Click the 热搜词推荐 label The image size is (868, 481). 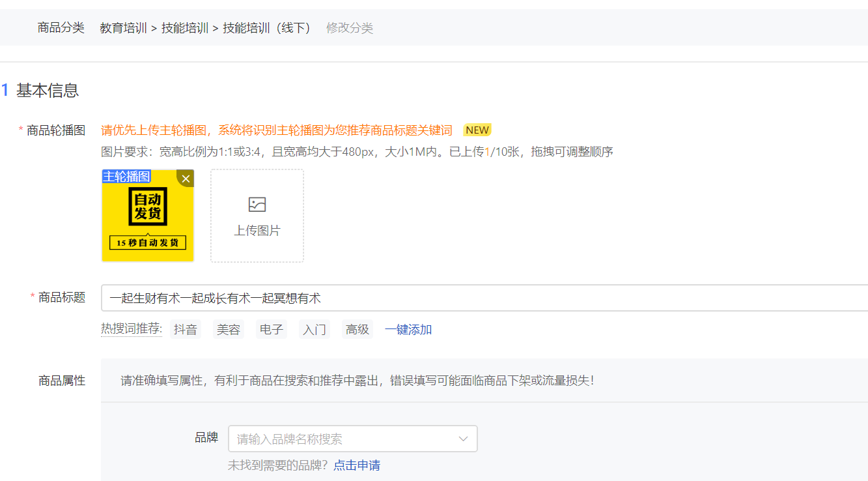pyautogui.click(x=132, y=329)
